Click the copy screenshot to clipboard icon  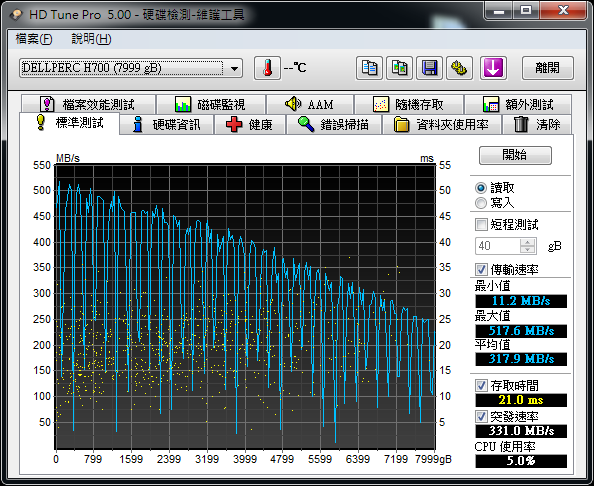coord(399,68)
